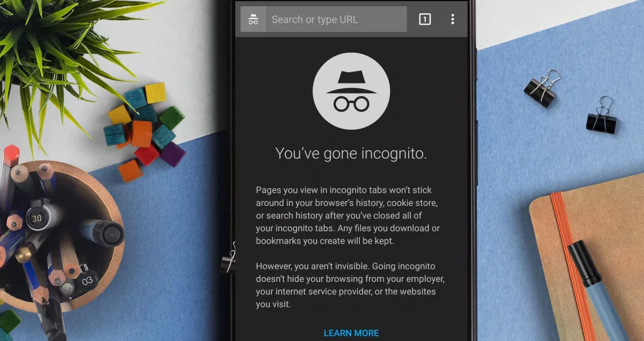644x341 pixels.
Task: Click the blue marker with black cap
Action: [600, 291]
